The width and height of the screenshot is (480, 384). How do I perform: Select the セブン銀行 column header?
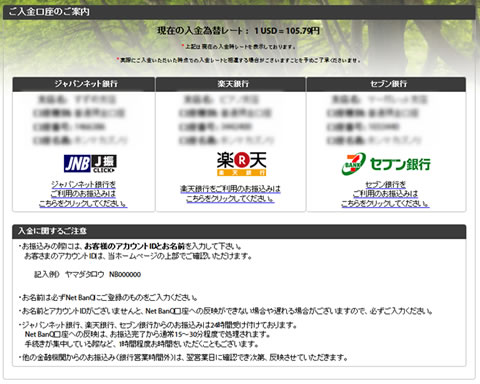(386, 84)
